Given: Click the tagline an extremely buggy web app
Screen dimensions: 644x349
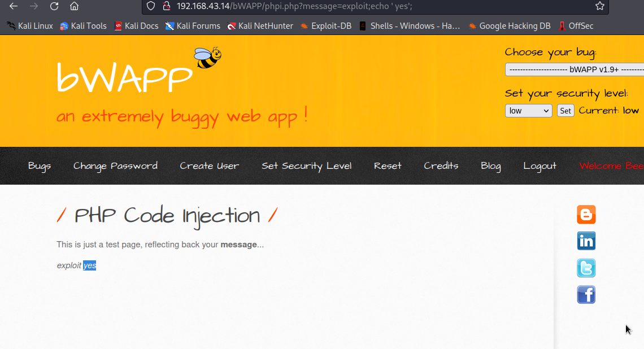Looking at the screenshot, I should tap(182, 116).
